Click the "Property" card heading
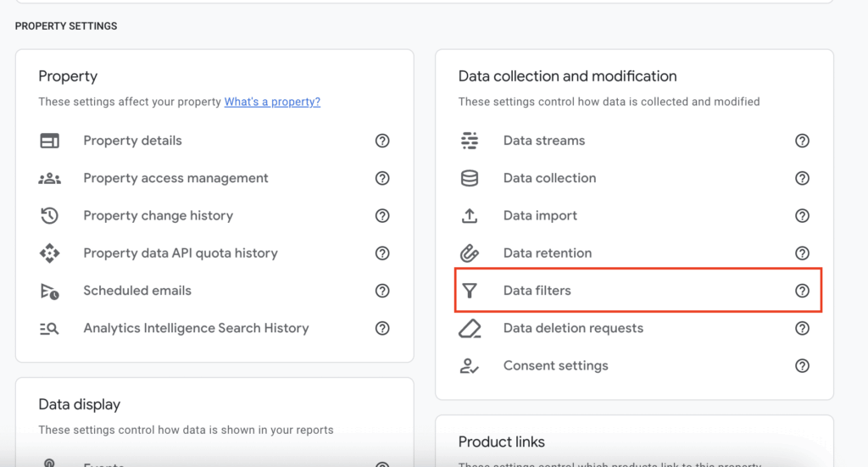Image resolution: width=868 pixels, height=467 pixels. [x=68, y=76]
